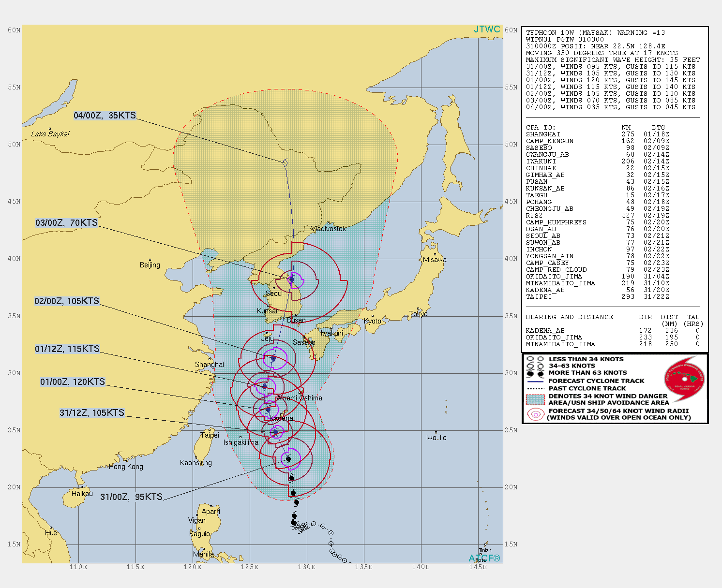The height and width of the screenshot is (588, 722).
Task: Click the 'FORECAST 34/50/64 KNOT WIND RADII' legend text
Action: pos(618,411)
